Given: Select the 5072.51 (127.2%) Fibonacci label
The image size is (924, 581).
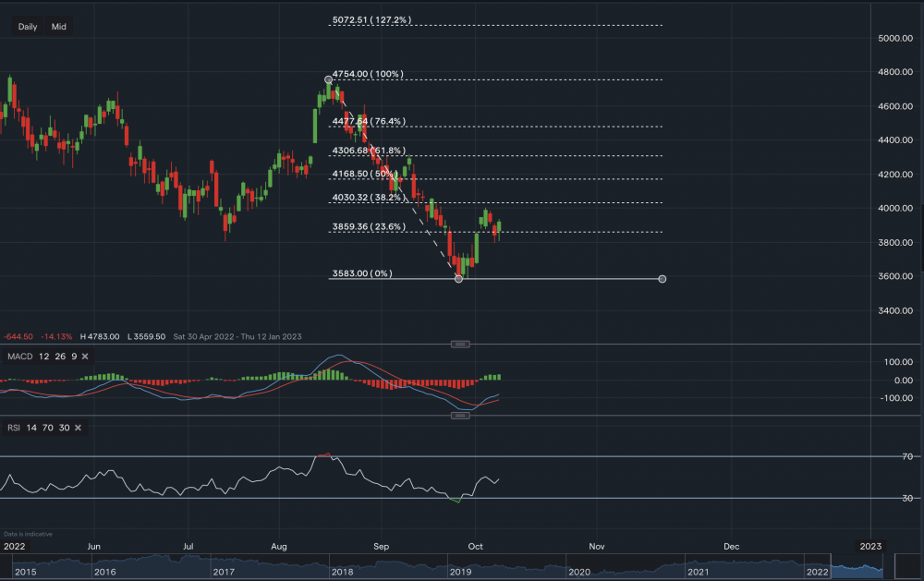Looking at the screenshot, I should click(x=371, y=17).
